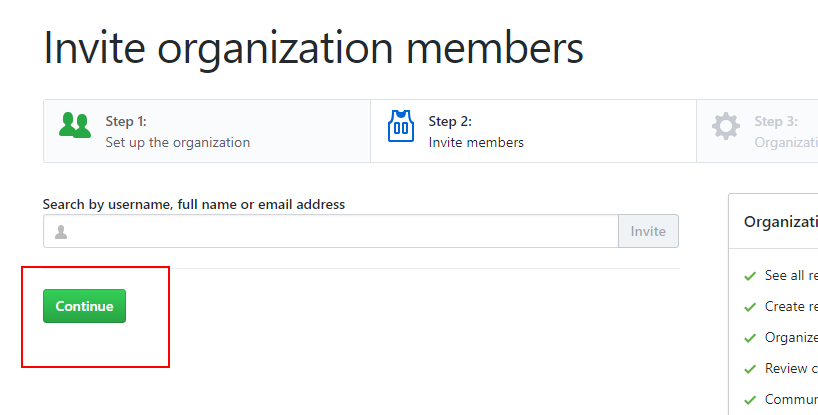Click the checkmark beside 'Organize'
The width and height of the screenshot is (818, 415).
tap(750, 338)
